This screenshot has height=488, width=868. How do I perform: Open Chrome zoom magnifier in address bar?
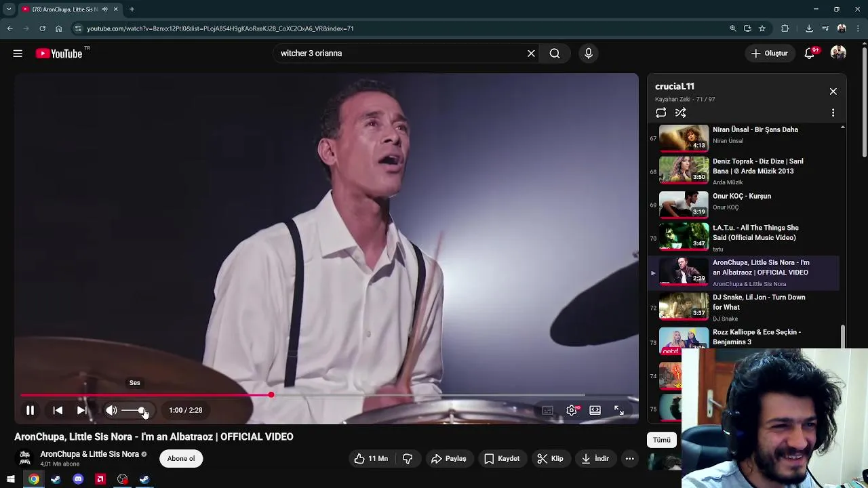pos(733,28)
